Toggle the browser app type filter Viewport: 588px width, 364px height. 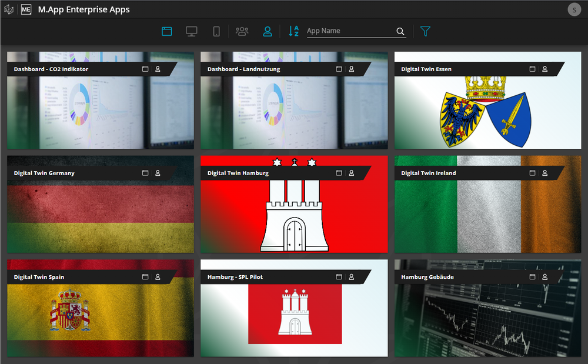click(x=167, y=31)
